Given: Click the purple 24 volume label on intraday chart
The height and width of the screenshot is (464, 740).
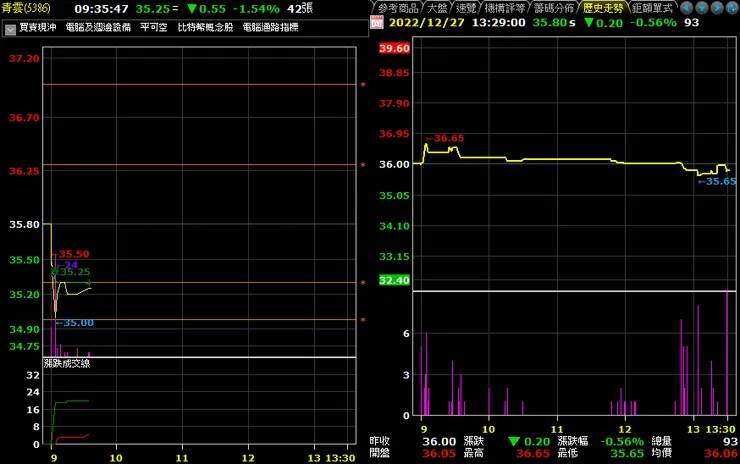Looking at the screenshot, I should coord(69,265).
